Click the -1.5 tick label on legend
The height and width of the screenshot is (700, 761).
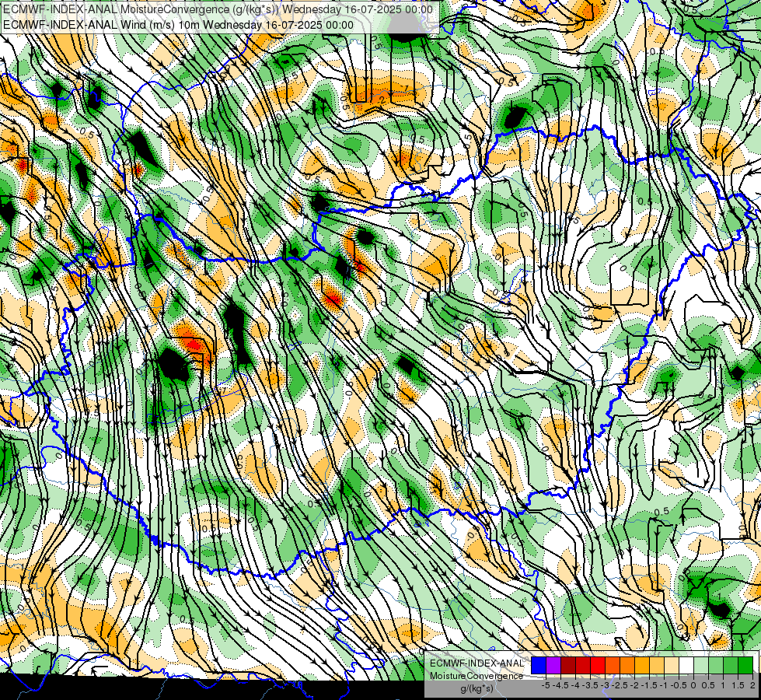pyautogui.click(x=649, y=685)
